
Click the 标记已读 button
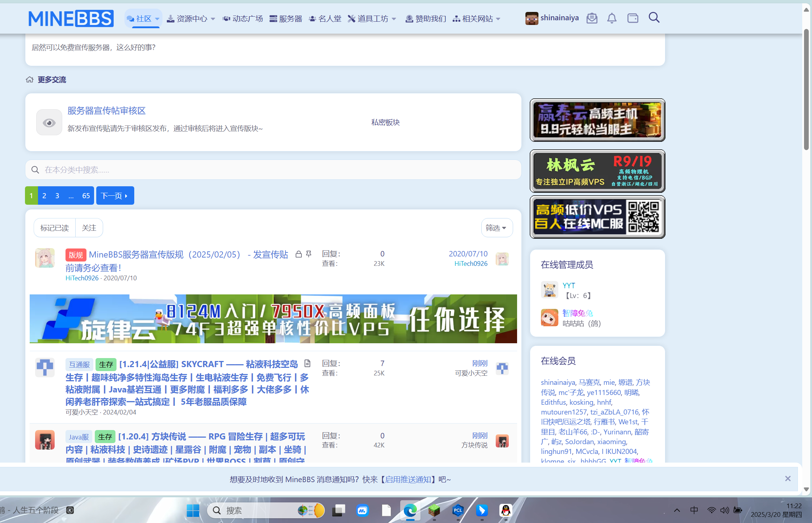[55, 228]
